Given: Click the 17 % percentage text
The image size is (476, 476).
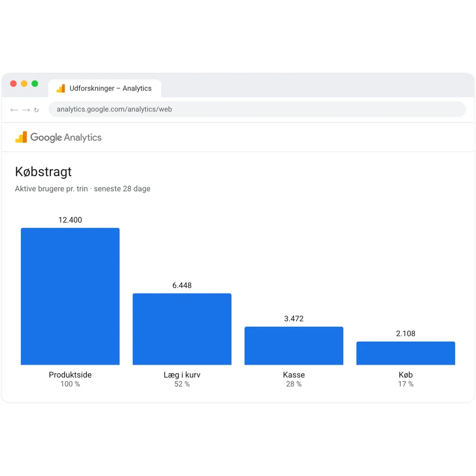Looking at the screenshot, I should coord(406,384).
